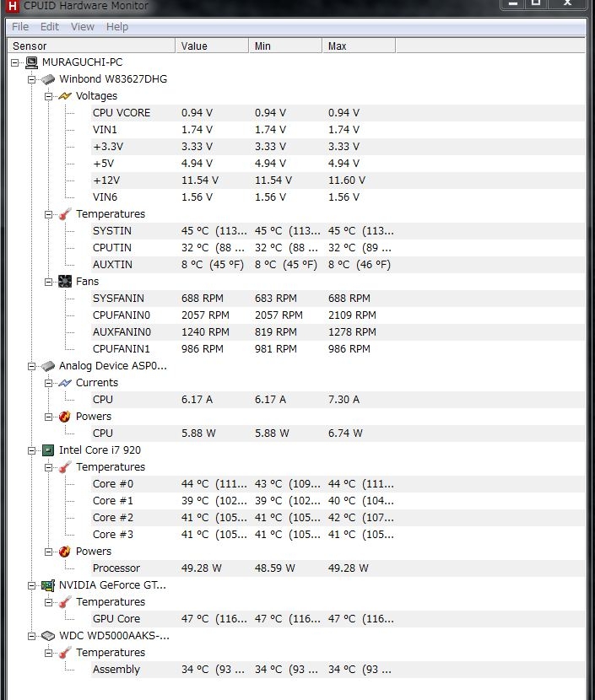The width and height of the screenshot is (595, 700).
Task: Click the Intel Core i7 920 processor icon
Action: (x=48, y=450)
